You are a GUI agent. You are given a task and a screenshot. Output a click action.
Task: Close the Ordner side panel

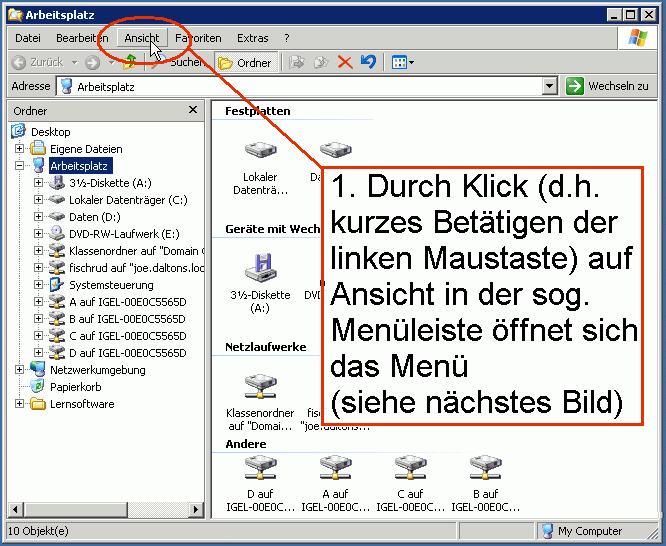click(193, 111)
